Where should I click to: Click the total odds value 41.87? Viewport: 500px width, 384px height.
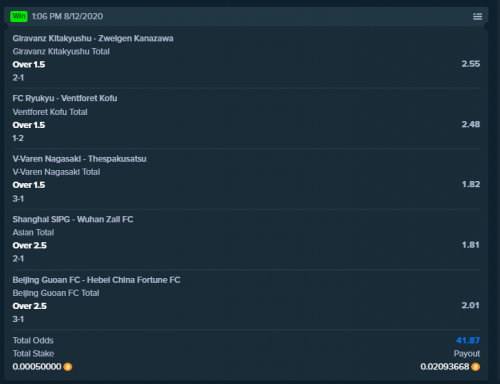(x=468, y=340)
